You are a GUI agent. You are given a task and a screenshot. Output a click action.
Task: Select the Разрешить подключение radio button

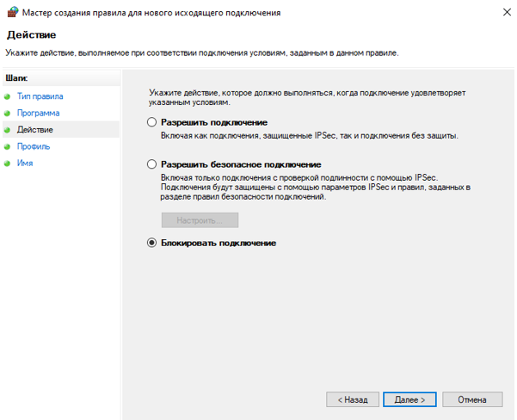click(152, 123)
